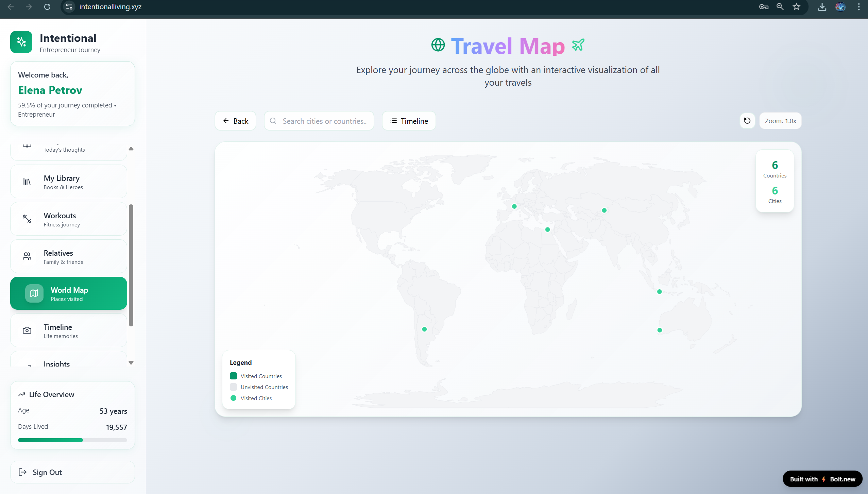Click the Workouts dumbbell icon
The width and height of the screenshot is (868, 494).
tap(27, 219)
